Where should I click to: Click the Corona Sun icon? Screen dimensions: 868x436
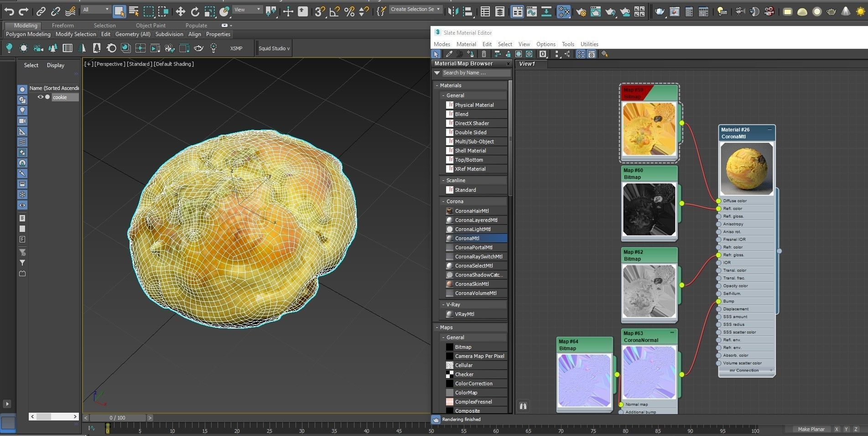[861, 12]
